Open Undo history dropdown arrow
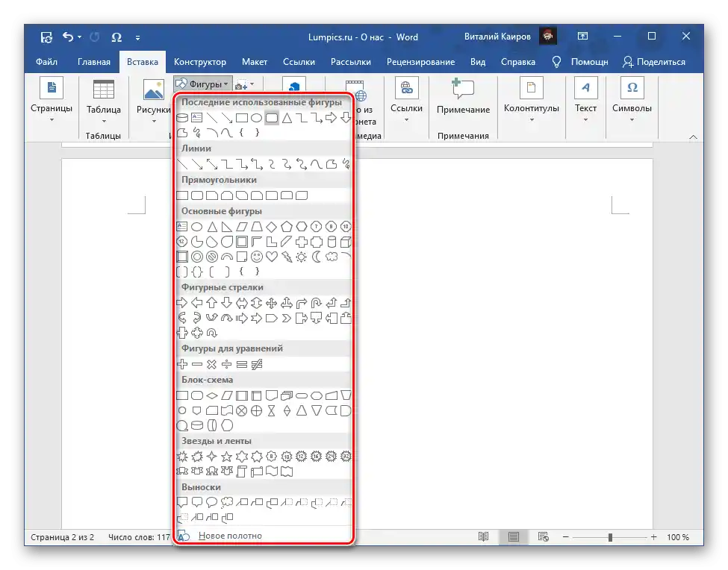The width and height of the screenshot is (728, 570). pyautogui.click(x=79, y=37)
